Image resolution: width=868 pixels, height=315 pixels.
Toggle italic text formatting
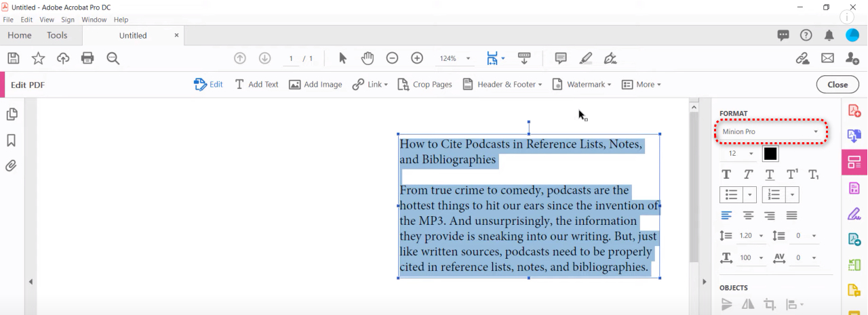click(748, 175)
